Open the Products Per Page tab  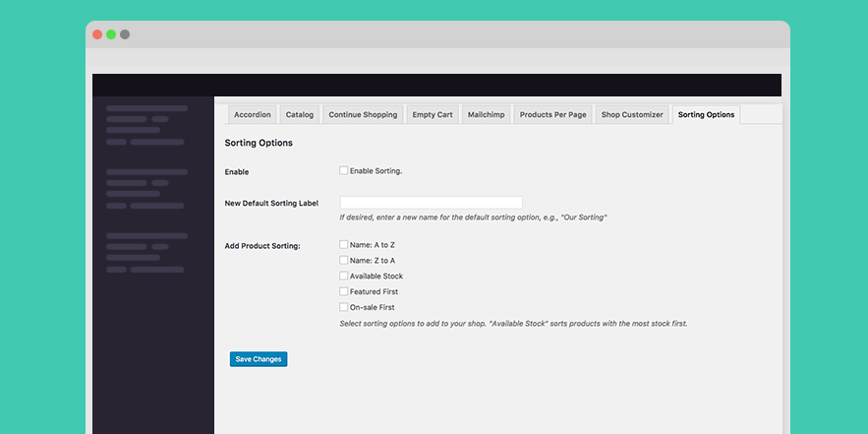(553, 115)
